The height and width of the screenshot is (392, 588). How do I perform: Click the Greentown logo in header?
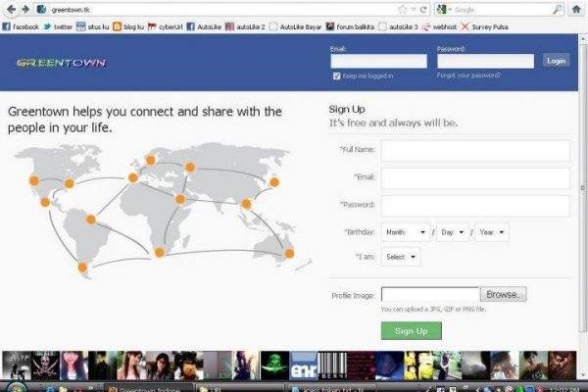(61, 62)
